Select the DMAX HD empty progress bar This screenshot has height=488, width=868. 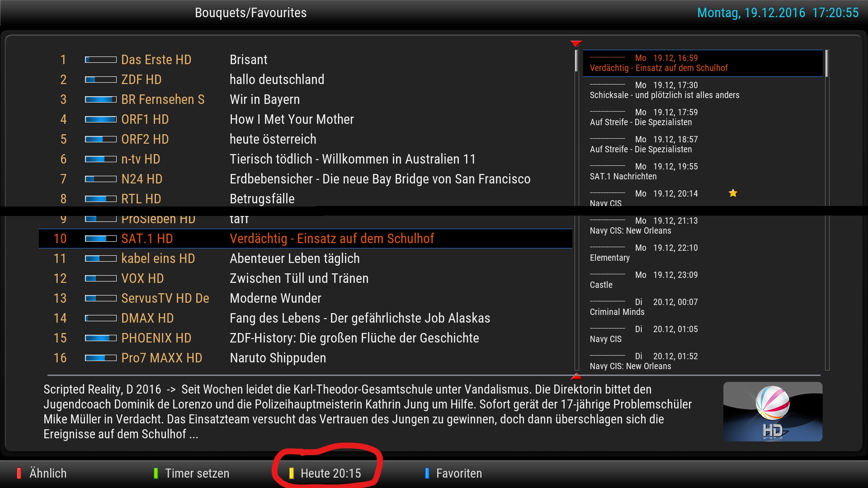(x=100, y=318)
